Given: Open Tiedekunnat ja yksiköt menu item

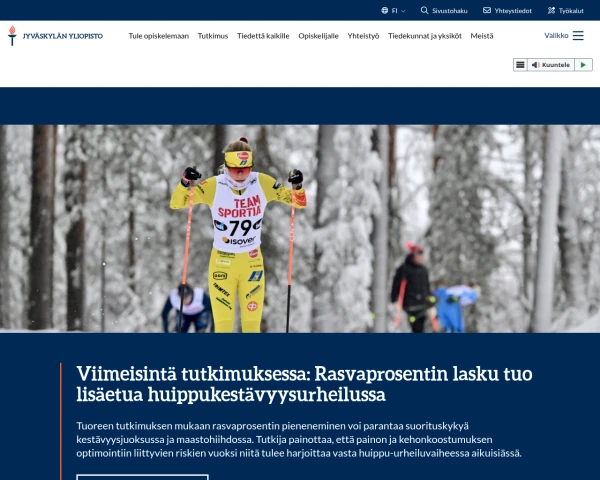Looking at the screenshot, I should point(425,36).
